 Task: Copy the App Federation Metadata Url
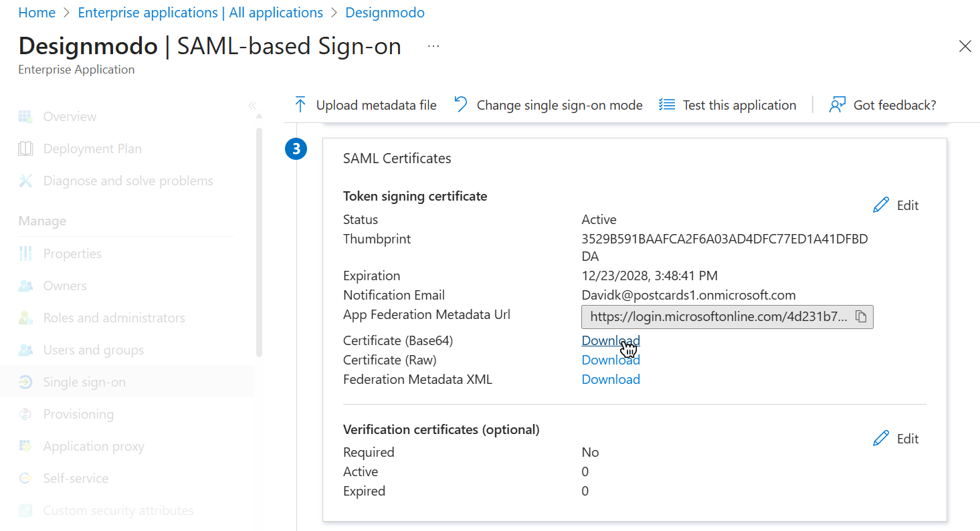pyautogui.click(x=862, y=316)
